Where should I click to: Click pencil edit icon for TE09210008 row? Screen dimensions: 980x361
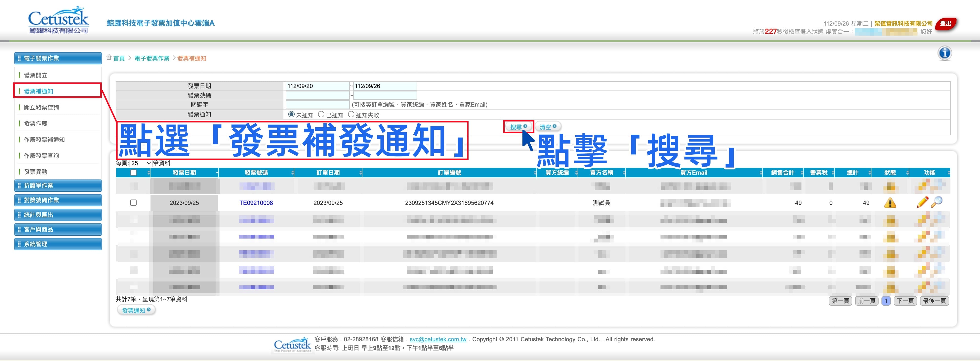[922, 202]
